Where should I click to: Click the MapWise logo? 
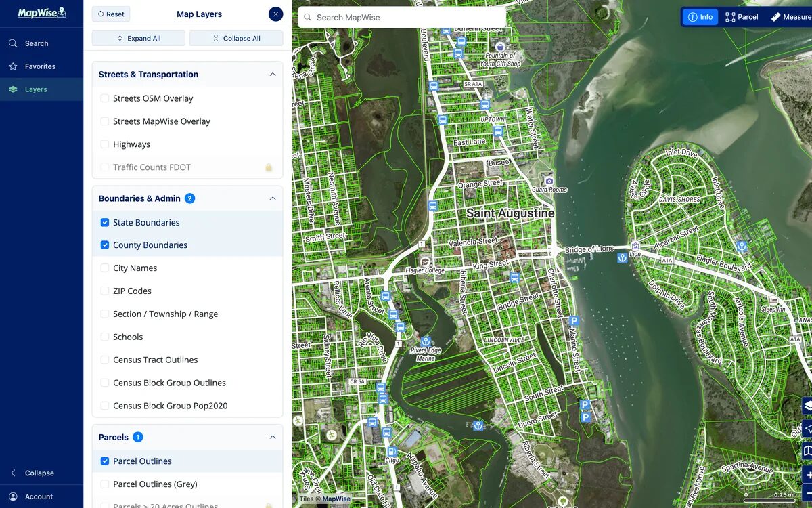tap(41, 13)
